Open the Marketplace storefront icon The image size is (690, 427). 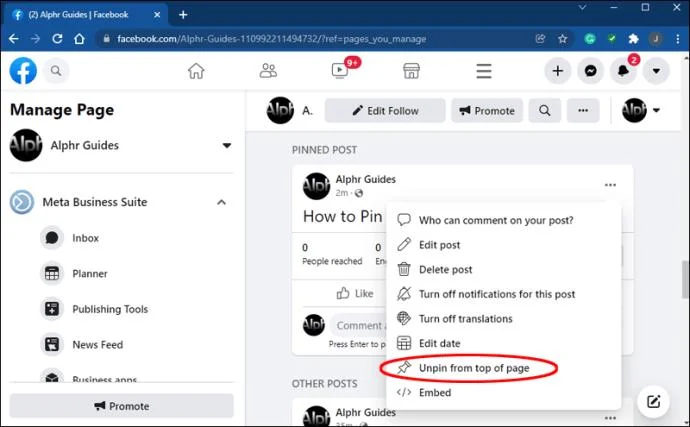click(x=411, y=71)
